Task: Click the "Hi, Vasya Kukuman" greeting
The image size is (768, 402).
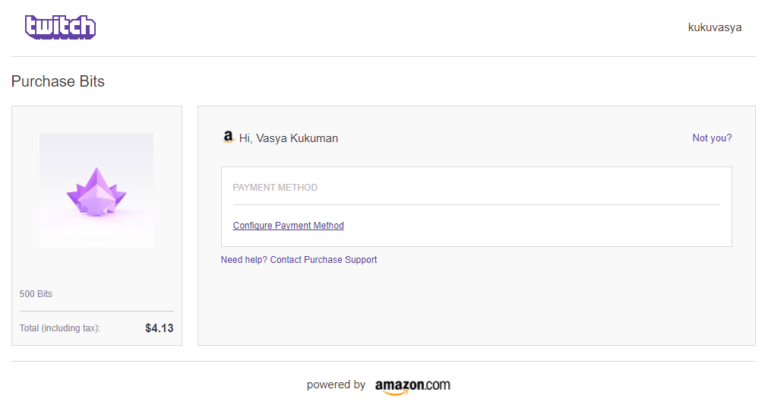Action: (288, 139)
